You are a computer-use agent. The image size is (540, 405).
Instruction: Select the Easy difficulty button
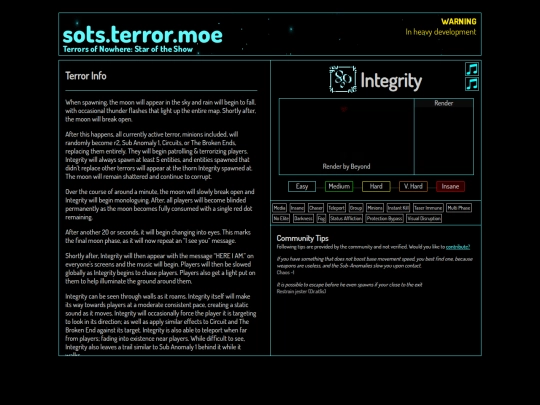[302, 186]
